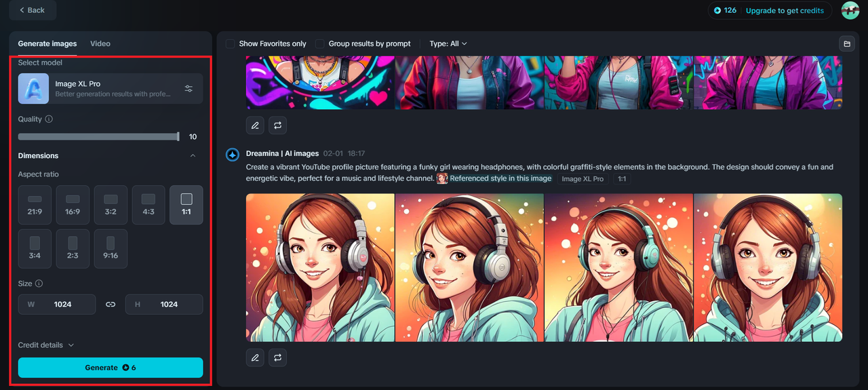Viewport: 868px width, 390px height.
Task: Regenerate icon under upper image row
Action: tap(278, 125)
